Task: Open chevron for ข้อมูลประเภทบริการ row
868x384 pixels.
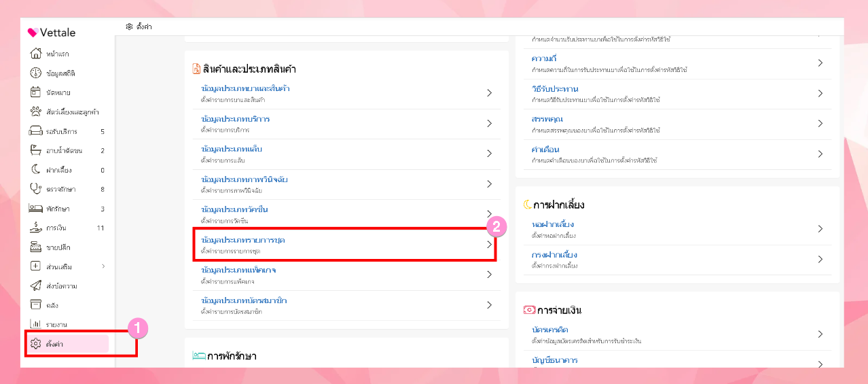Action: (489, 124)
